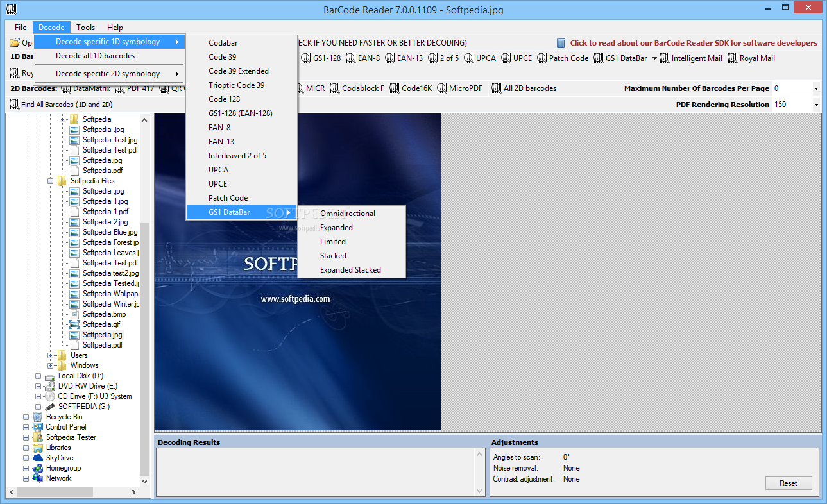The height and width of the screenshot is (504, 827).
Task: Click the Homegroup icon in tree
Action: pos(38,468)
